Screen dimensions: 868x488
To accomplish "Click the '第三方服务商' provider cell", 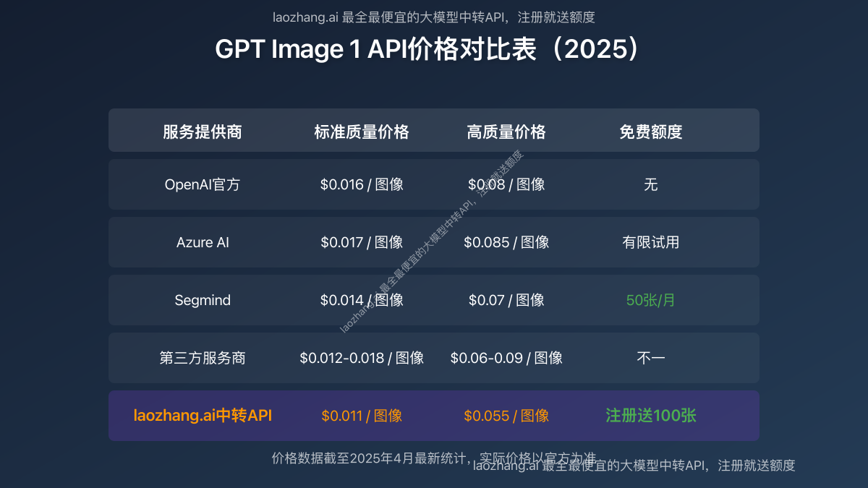I will coord(203,358).
